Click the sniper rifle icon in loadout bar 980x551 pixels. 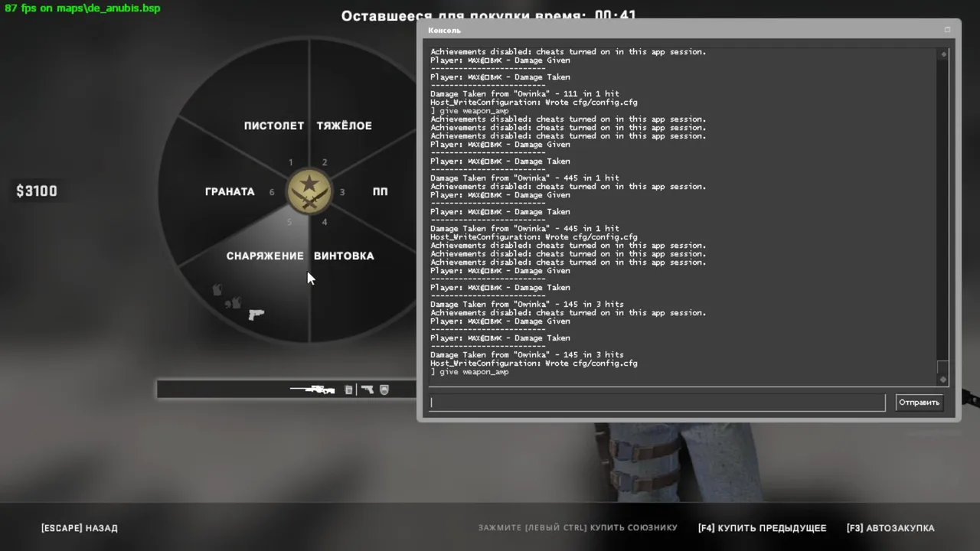[x=312, y=390]
